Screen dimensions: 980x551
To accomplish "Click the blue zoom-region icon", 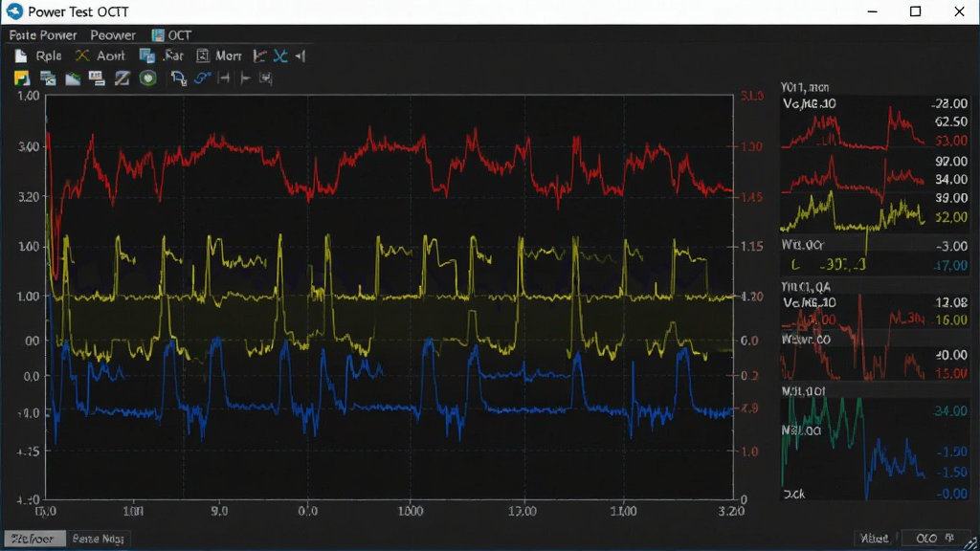I will (179, 78).
